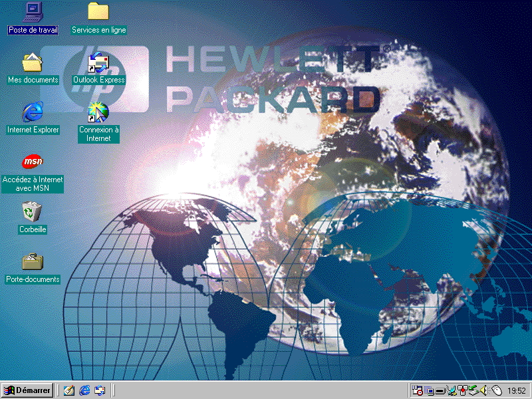The width and height of the screenshot is (532, 399).
Task: Click Show Desktop in the quick launch bar
Action: point(69,390)
